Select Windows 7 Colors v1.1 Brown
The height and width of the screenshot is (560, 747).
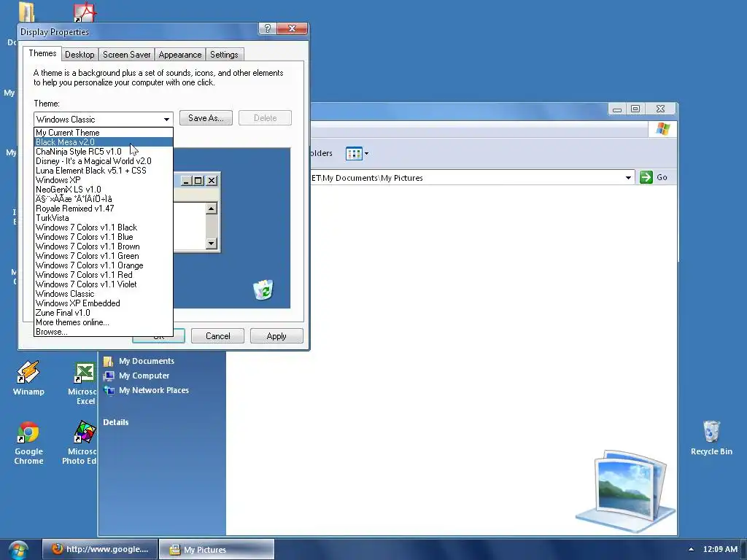pos(104,246)
